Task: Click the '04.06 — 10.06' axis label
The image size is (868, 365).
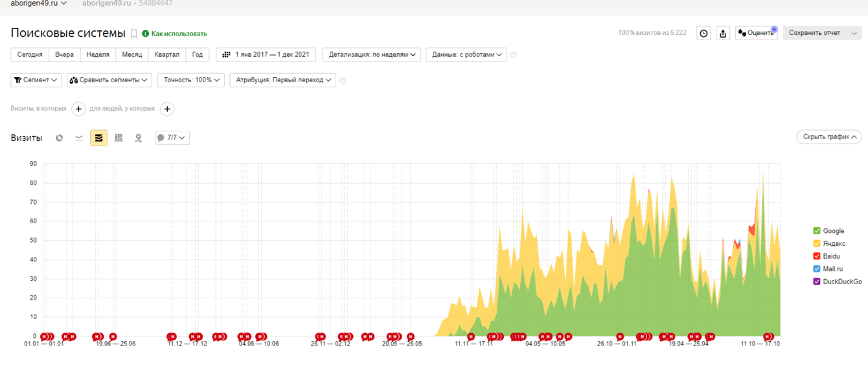Action: click(258, 344)
